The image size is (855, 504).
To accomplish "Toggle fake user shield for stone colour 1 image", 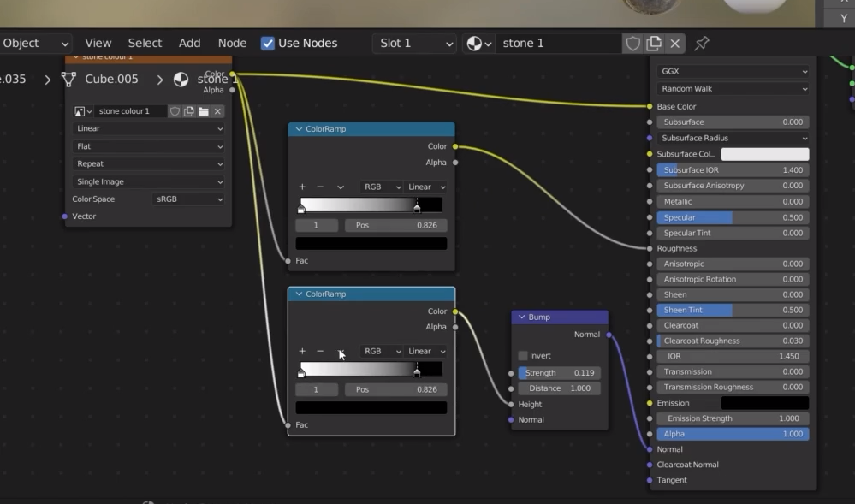I will [175, 111].
